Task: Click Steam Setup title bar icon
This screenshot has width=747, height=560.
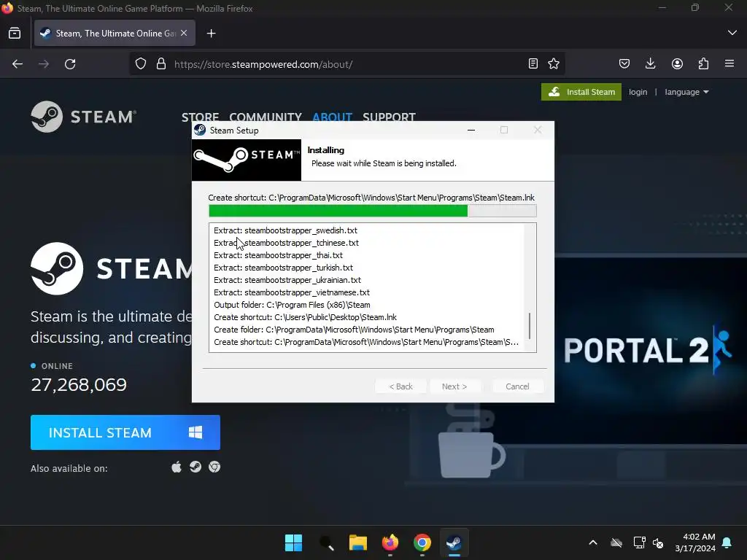Action: click(x=200, y=130)
